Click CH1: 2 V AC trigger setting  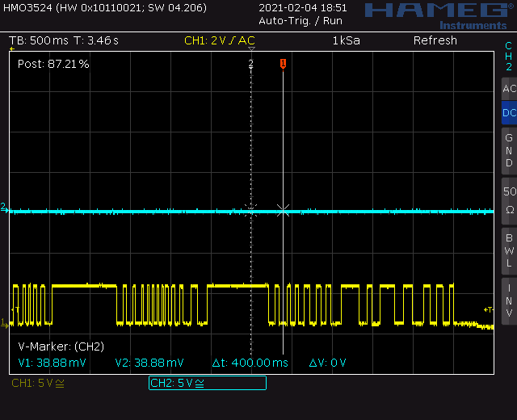pos(220,40)
